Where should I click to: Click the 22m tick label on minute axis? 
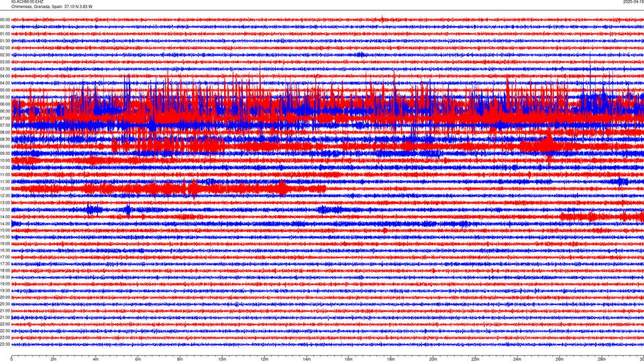click(x=475, y=359)
